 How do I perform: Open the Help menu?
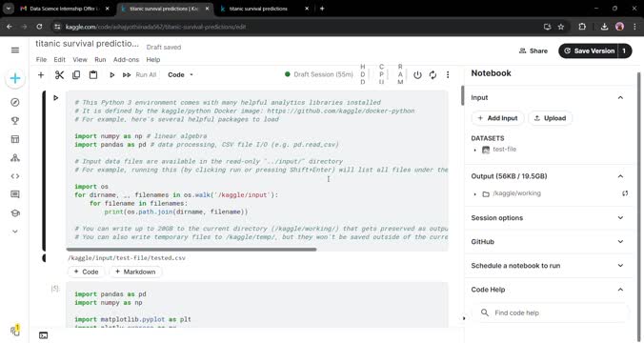(x=153, y=60)
